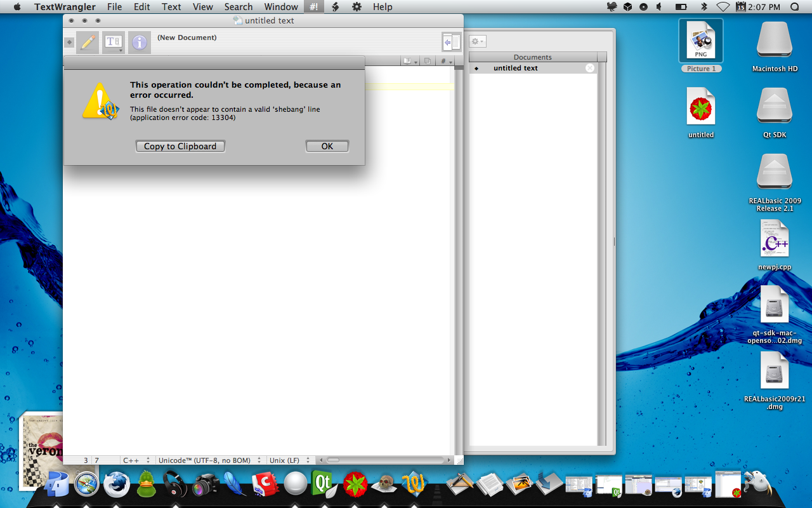The height and width of the screenshot is (508, 812).
Task: Open the C++ language popup
Action: point(137,460)
